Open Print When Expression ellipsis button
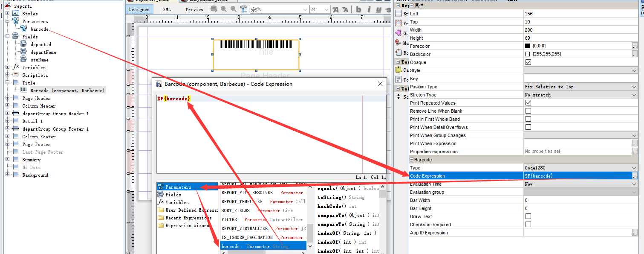Screen dimensions: 644x254 (635, 143)
